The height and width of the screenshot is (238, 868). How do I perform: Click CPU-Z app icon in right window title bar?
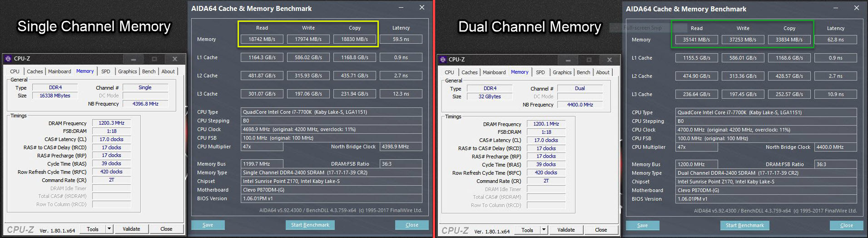click(x=443, y=60)
